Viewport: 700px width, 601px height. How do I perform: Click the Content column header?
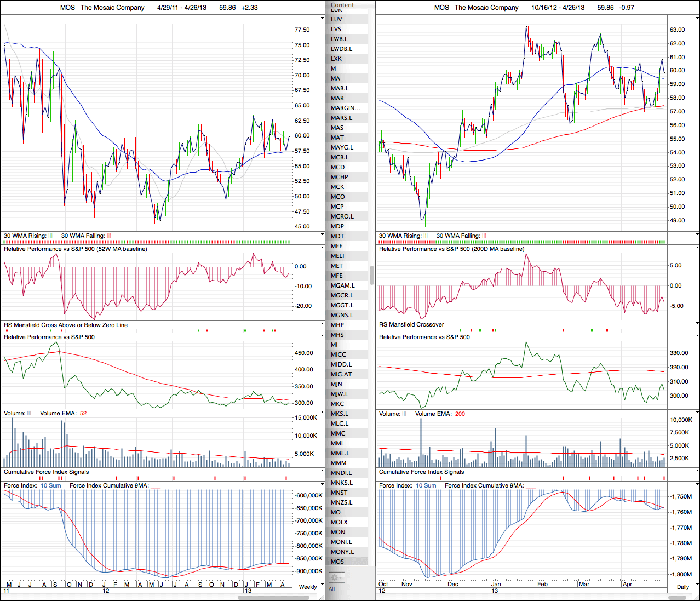(343, 5)
